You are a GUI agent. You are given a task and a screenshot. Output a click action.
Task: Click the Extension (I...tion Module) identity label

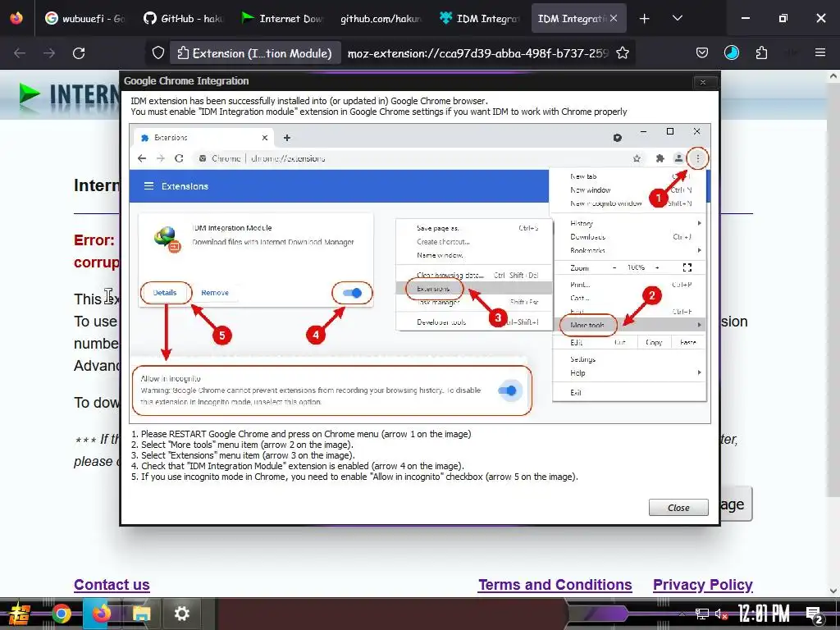click(255, 53)
